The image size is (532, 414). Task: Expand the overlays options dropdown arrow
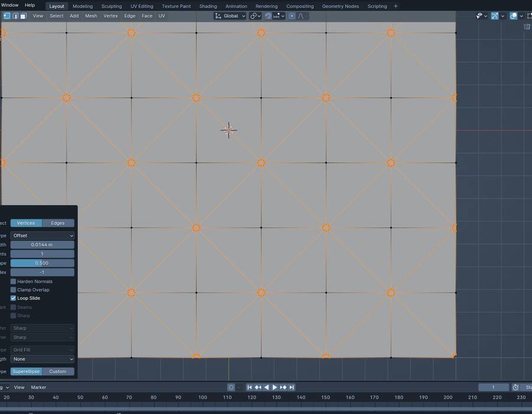pyautogui.click(x=521, y=16)
